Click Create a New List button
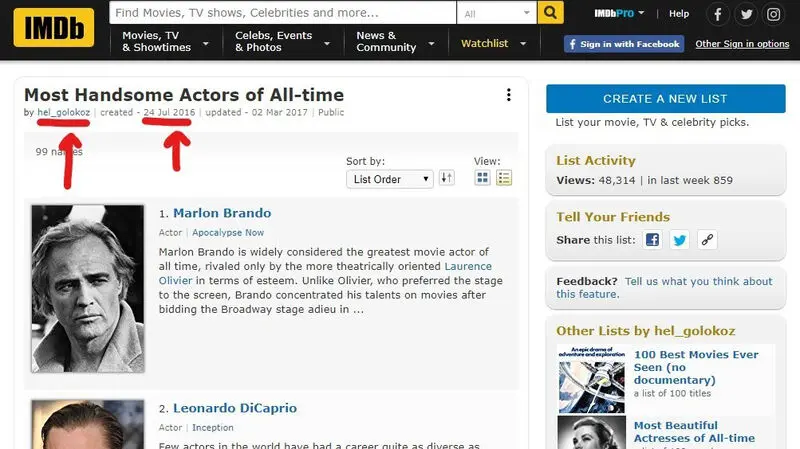Screen dimensions: 800x449 (665, 98)
